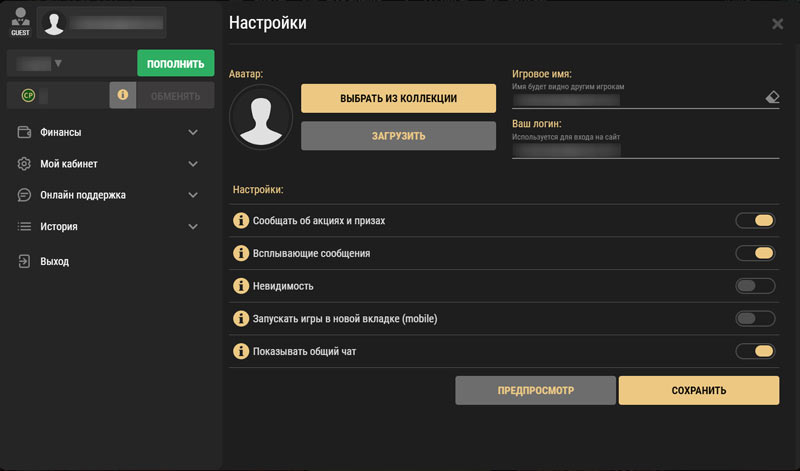Click the Выбрать из коллекции button
This screenshot has height=471, width=800.
398,98
